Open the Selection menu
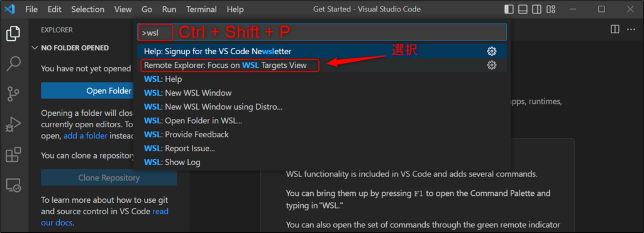This screenshot has height=233, width=644. [88, 9]
